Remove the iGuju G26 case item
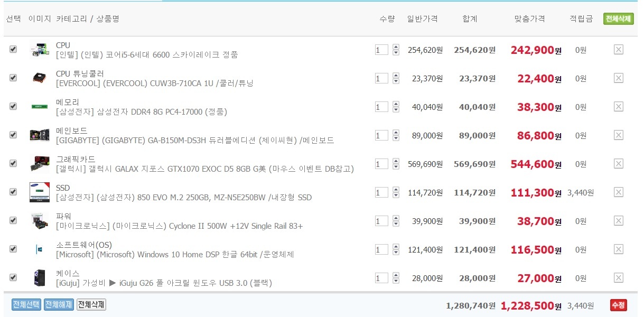644x317 pixels. (619, 278)
